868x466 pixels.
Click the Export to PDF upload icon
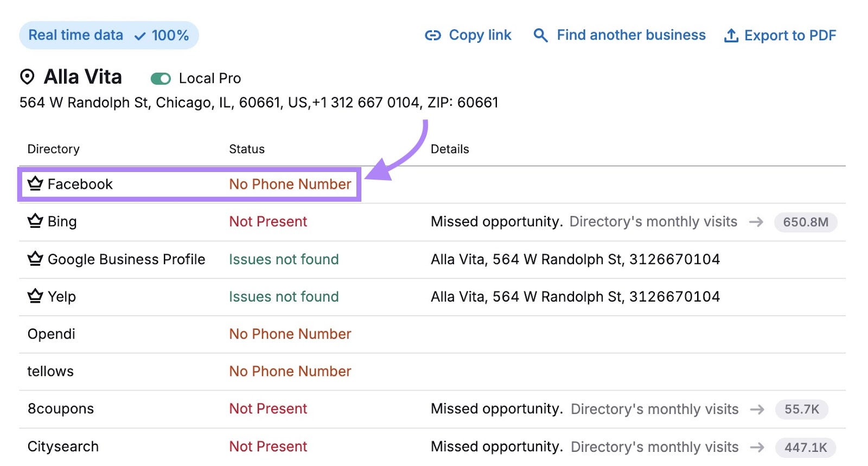[x=731, y=36]
